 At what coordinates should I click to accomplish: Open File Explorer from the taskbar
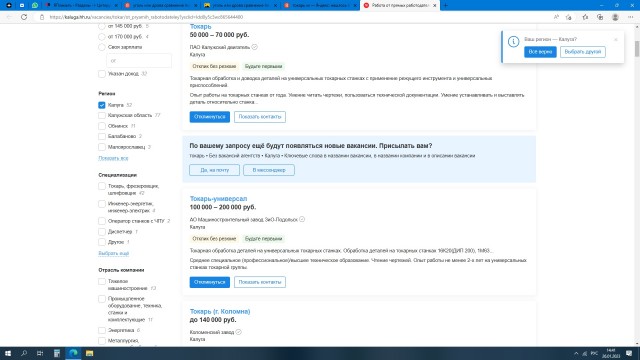[89, 353]
